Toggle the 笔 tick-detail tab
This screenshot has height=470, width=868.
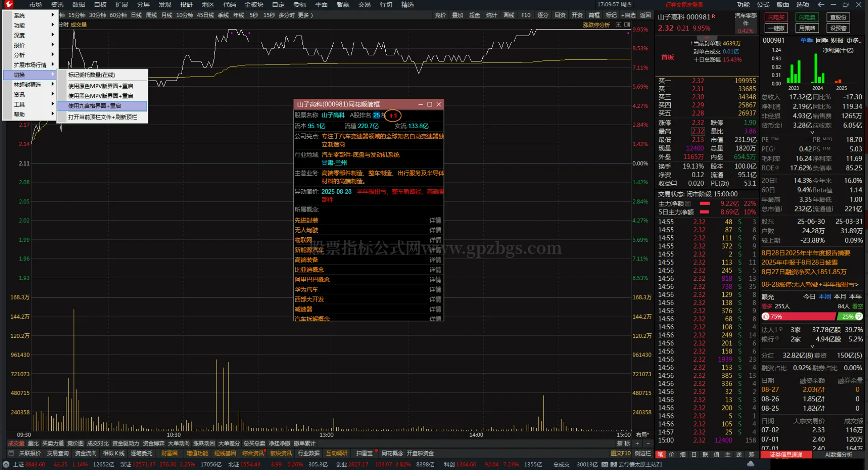coord(660,454)
